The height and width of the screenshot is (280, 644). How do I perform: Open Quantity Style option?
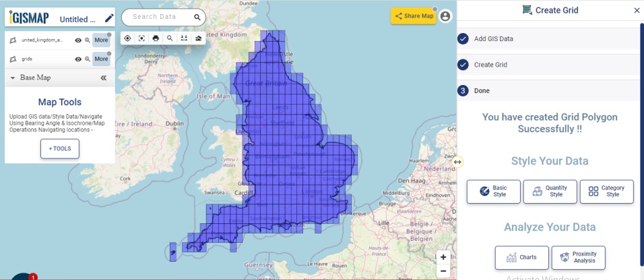pos(550,192)
